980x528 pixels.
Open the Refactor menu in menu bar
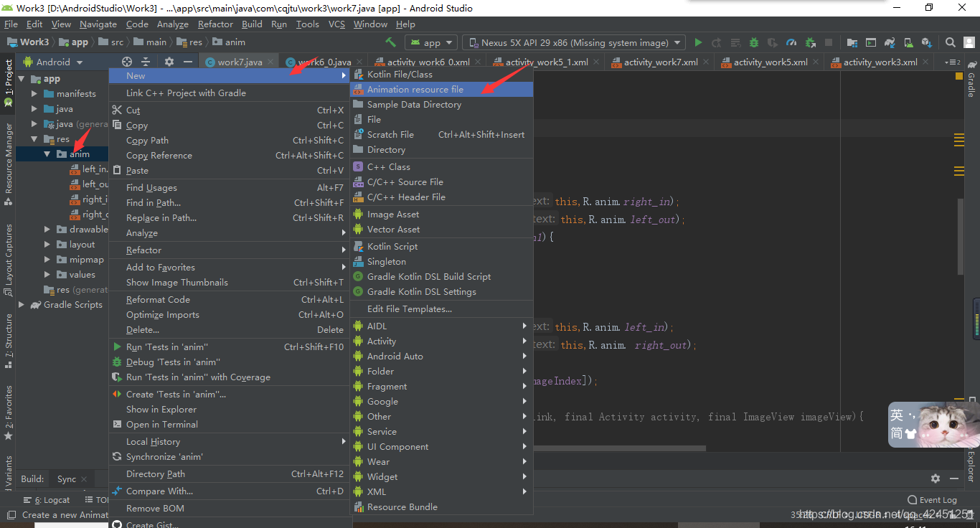[215, 24]
